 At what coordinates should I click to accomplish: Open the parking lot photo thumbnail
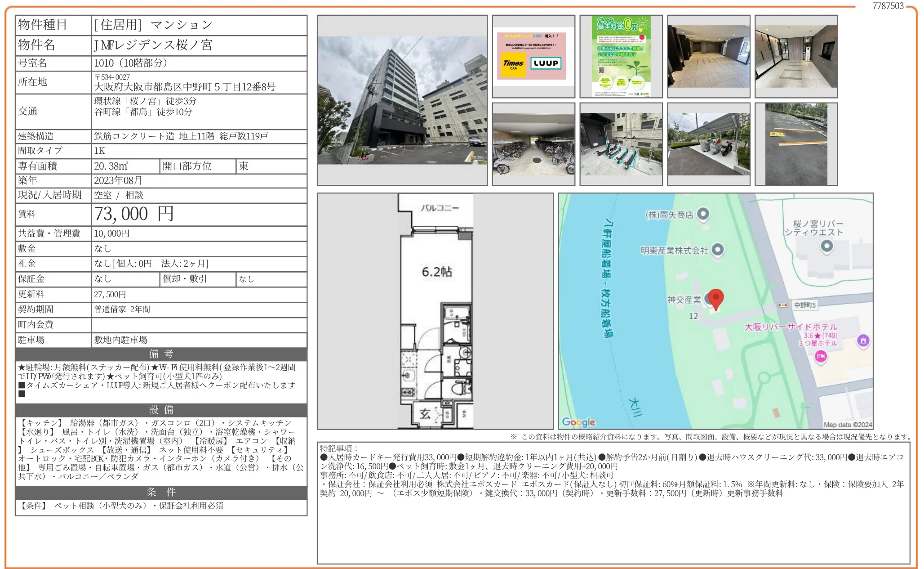point(796,144)
